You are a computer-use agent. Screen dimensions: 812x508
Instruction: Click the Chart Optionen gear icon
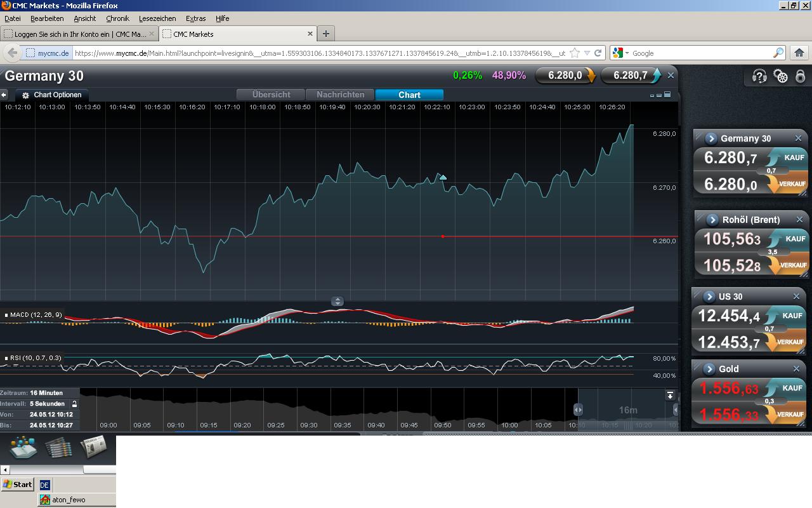25,95
